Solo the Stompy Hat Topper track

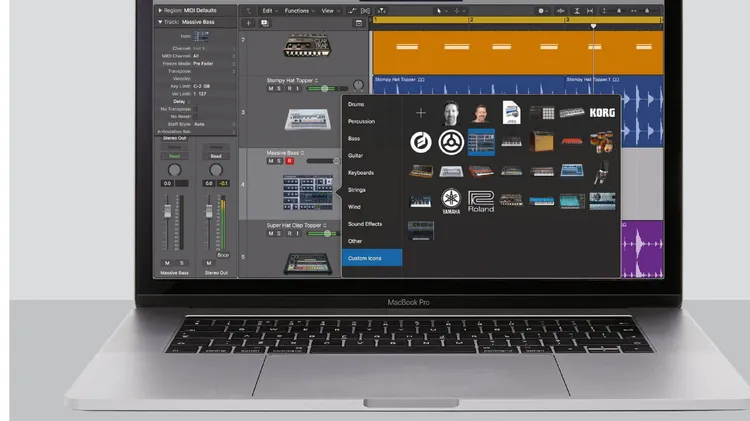(279, 89)
